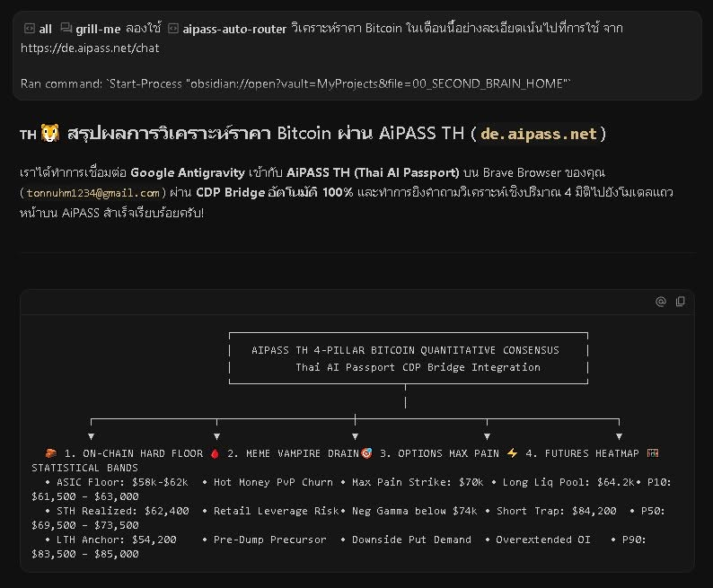The height and width of the screenshot is (588, 713).
Task: Click '$69,500 - $73,500' P50 range
Action: (85, 525)
